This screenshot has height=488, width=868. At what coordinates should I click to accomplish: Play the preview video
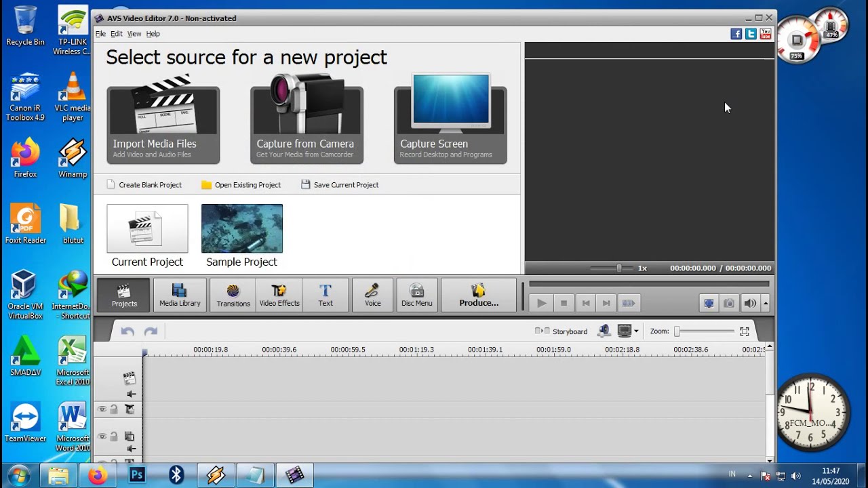click(541, 303)
